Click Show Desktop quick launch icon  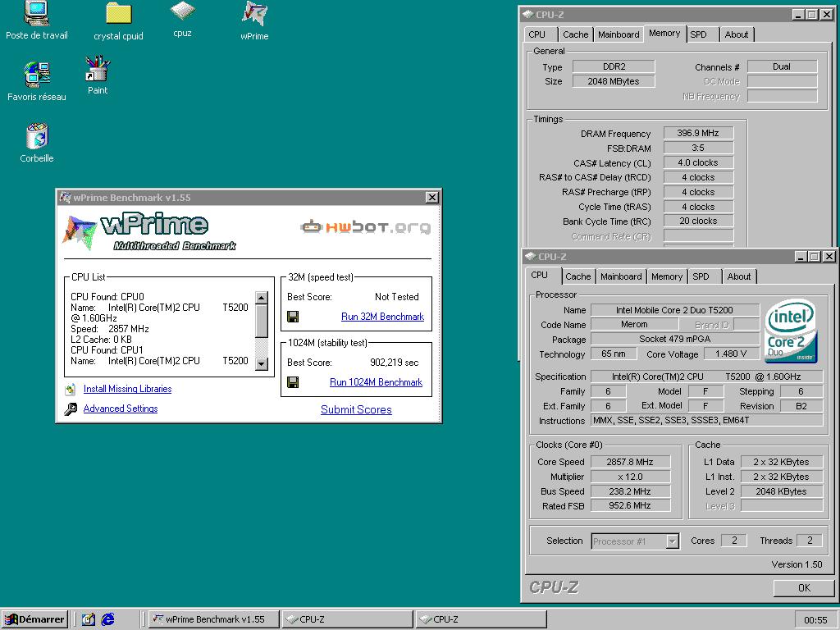click(89, 619)
